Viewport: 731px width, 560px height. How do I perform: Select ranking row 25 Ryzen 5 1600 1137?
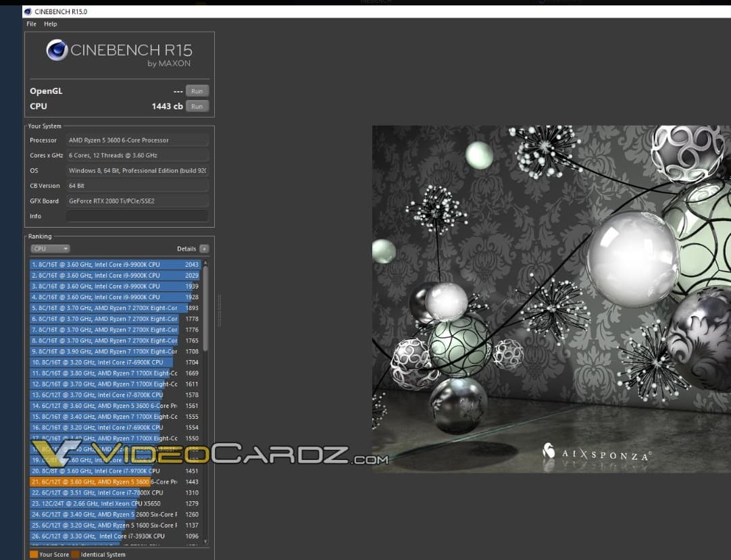[116, 526]
